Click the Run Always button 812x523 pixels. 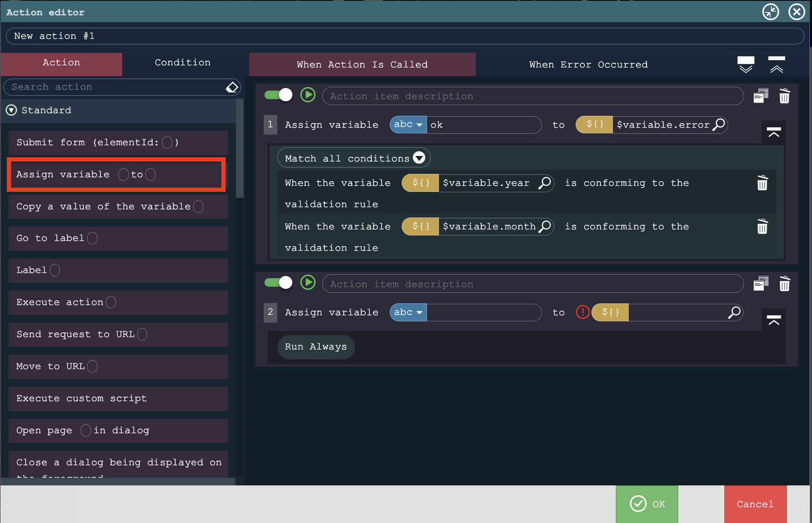coord(315,347)
